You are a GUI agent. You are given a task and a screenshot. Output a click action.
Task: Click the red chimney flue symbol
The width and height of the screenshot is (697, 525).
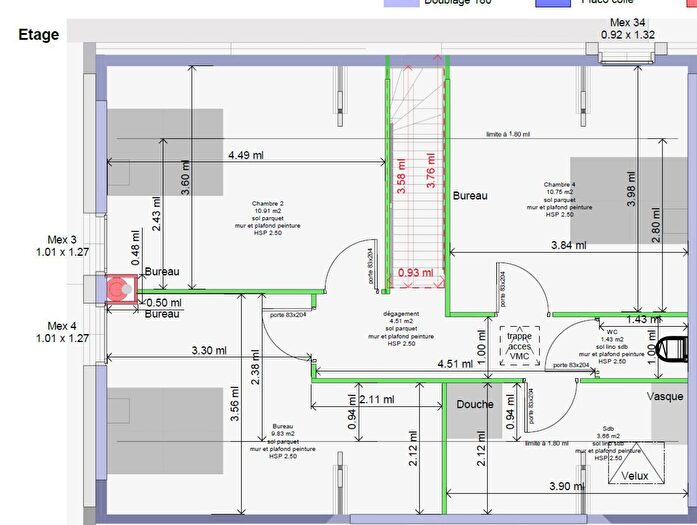[122, 288]
